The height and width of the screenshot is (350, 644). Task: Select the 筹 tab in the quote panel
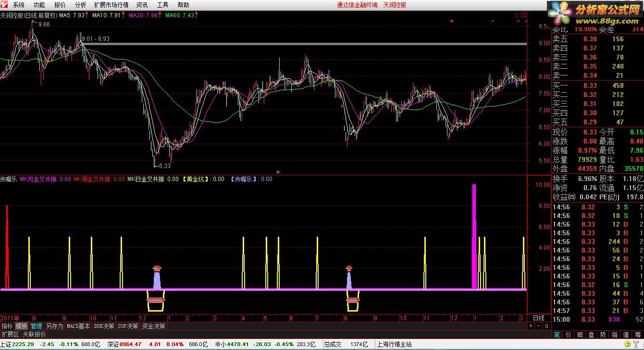[x=638, y=335]
